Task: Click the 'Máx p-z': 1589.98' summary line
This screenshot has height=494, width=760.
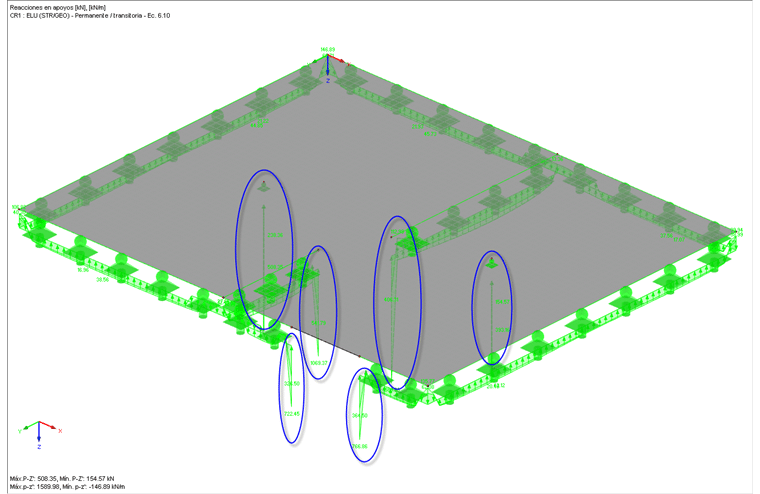Action: point(67,486)
